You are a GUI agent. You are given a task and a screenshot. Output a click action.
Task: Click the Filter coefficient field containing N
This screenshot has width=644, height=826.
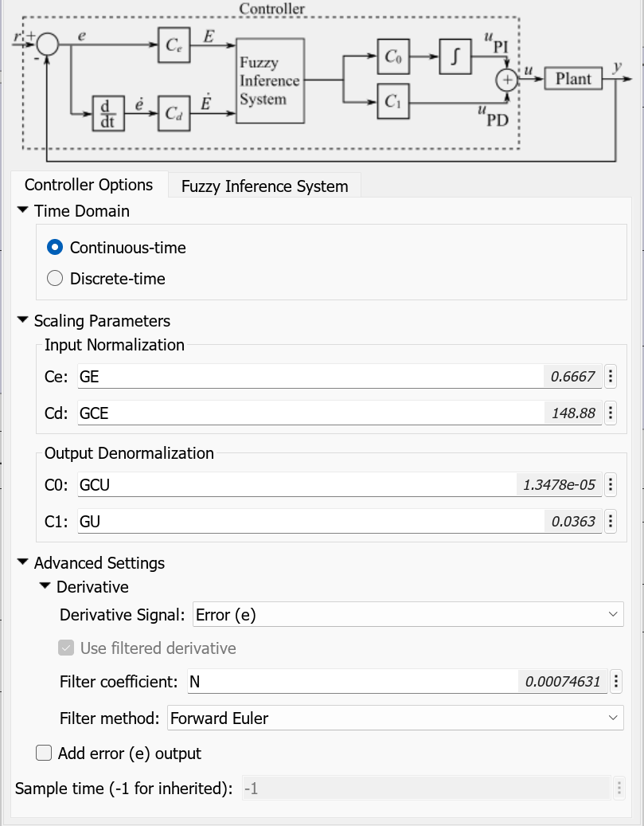tap(350, 682)
